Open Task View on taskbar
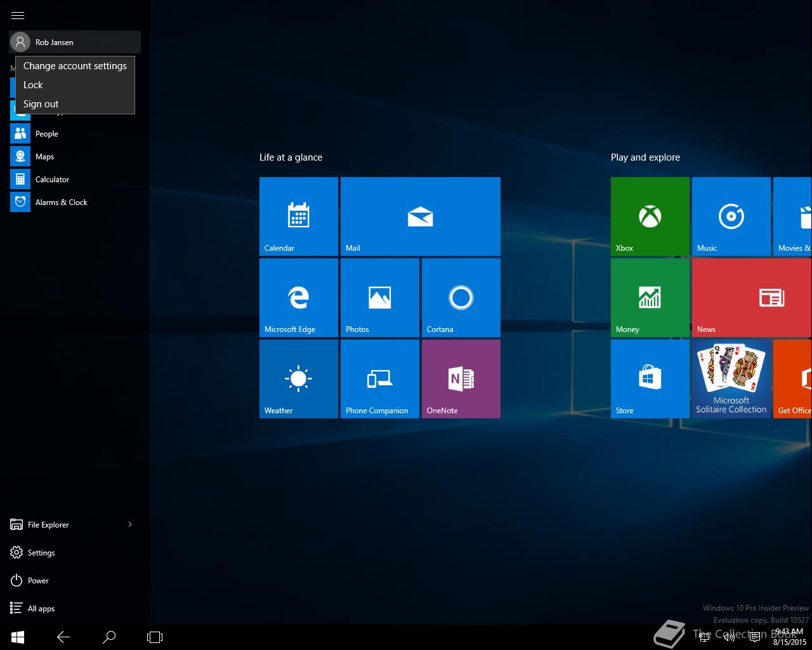The image size is (812, 650). coord(155,637)
